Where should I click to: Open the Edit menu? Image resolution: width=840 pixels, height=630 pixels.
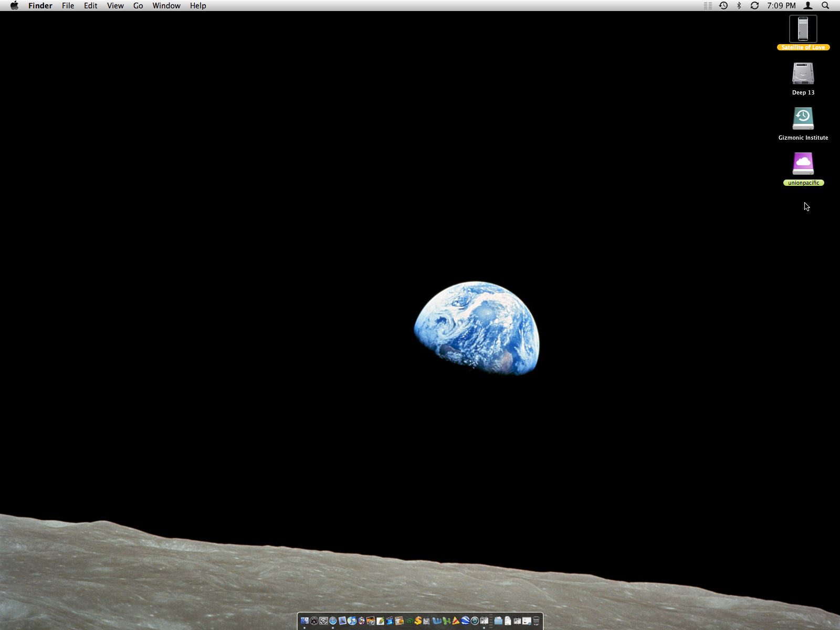point(91,5)
